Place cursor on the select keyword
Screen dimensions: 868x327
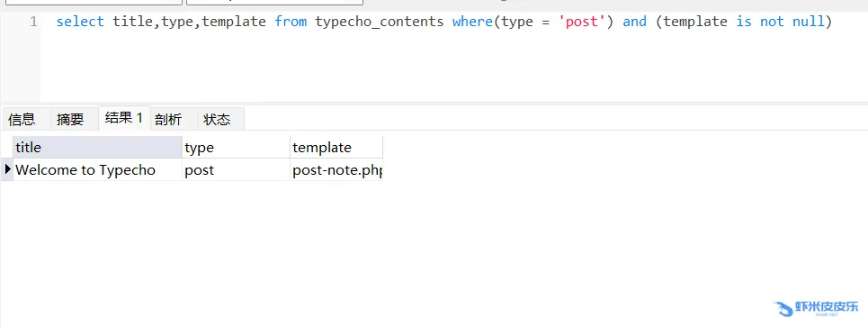tap(80, 22)
